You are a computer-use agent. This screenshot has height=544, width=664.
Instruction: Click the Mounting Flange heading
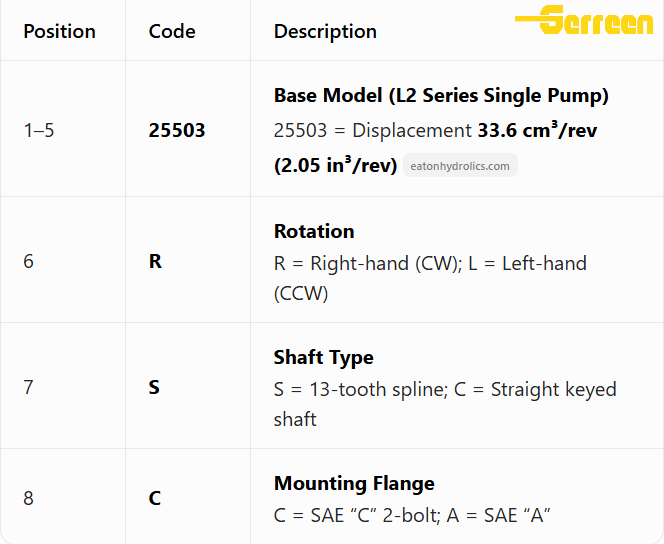click(x=354, y=483)
